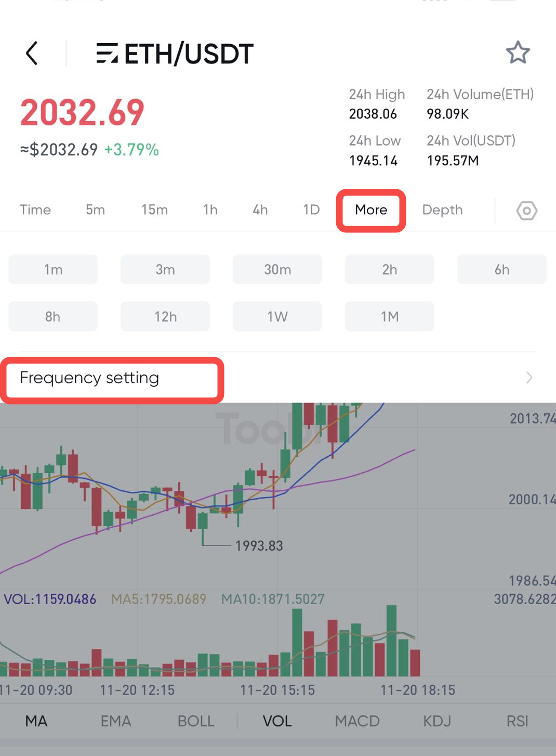Open the trading pair list icon beside ETH/USDT
Viewport: 556px width, 756px height.
pyautogui.click(x=107, y=54)
